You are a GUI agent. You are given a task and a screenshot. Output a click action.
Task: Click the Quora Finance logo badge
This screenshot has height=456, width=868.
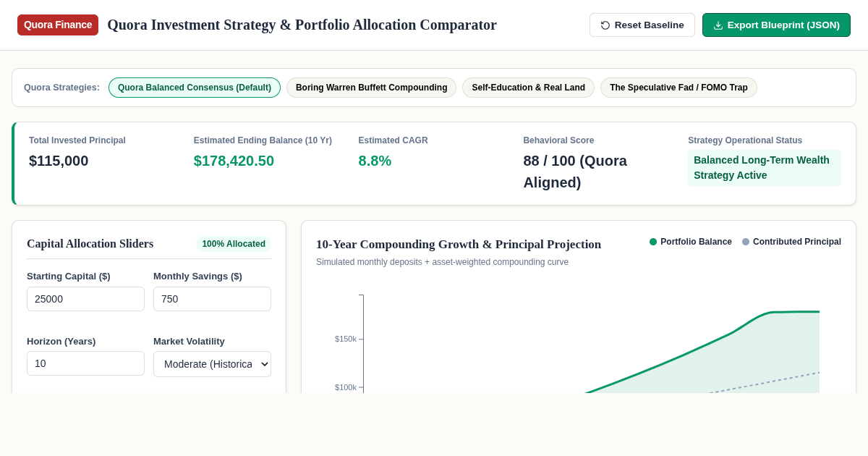click(58, 25)
